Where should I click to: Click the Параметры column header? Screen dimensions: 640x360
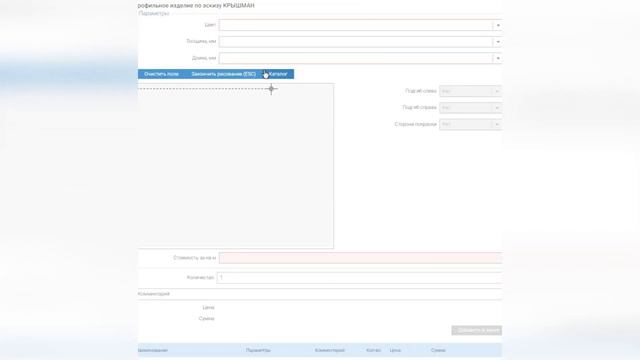[x=258, y=350]
